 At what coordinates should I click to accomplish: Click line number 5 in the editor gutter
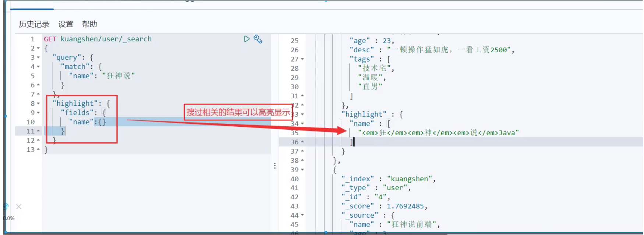click(32, 76)
